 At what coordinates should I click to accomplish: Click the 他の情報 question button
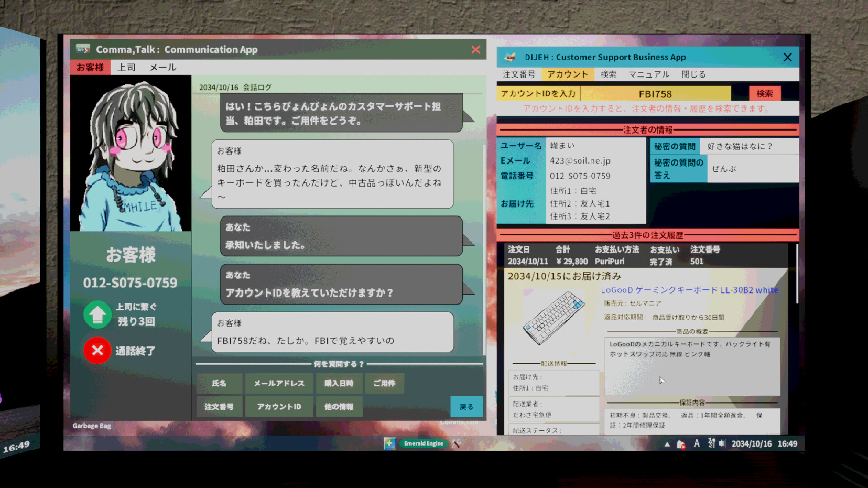339,407
